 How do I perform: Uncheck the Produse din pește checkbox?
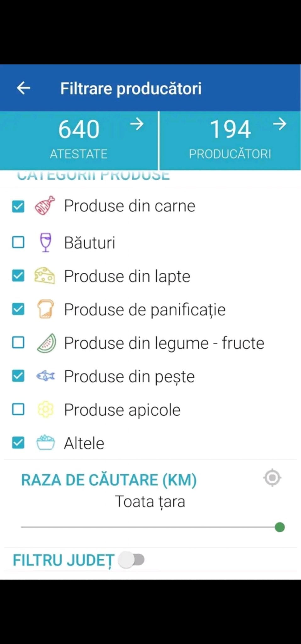point(18,376)
